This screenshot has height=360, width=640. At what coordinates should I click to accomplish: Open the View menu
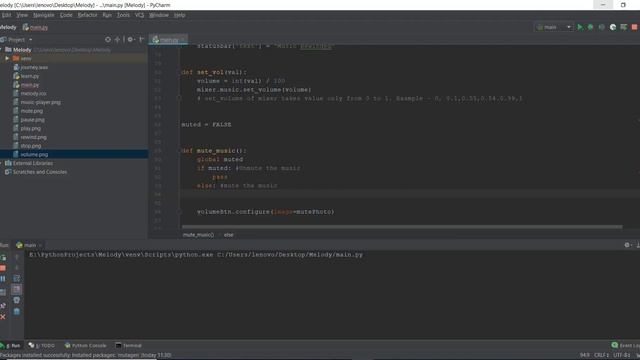click(22, 15)
